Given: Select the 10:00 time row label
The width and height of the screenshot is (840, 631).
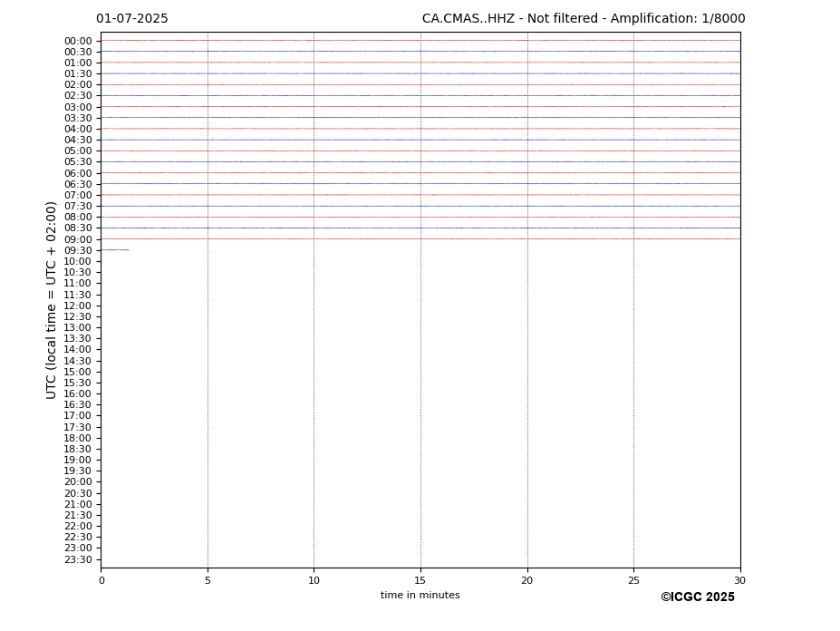Looking at the screenshot, I should 78,262.
